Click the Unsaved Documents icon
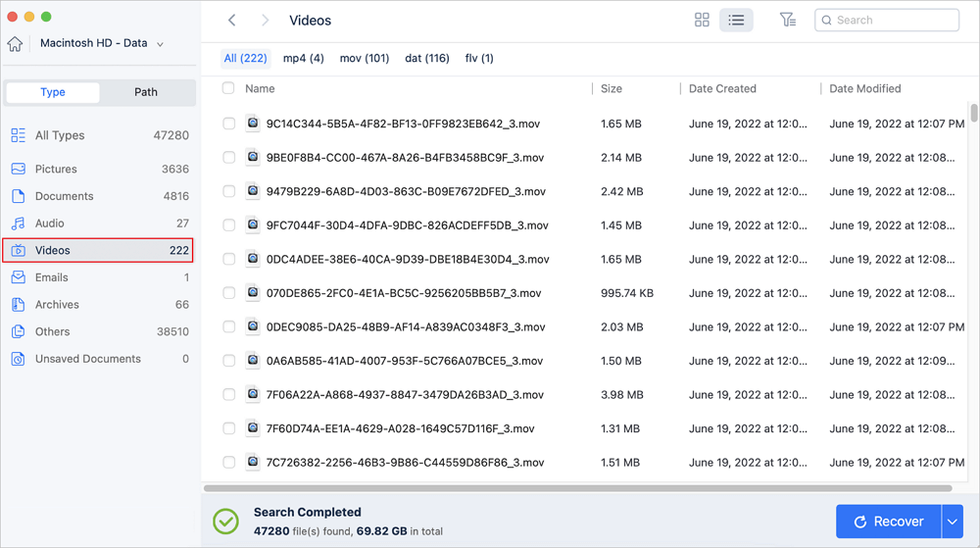 click(18, 359)
